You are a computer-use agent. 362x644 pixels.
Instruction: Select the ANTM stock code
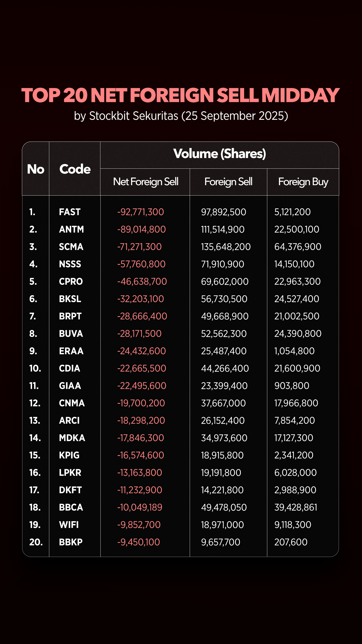pos(71,229)
